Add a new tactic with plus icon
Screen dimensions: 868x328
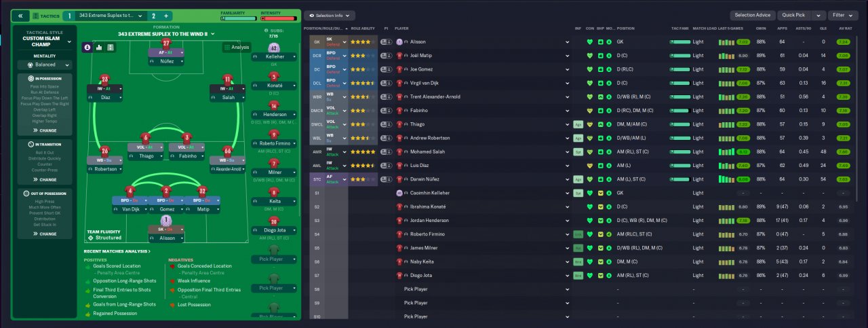pos(166,16)
